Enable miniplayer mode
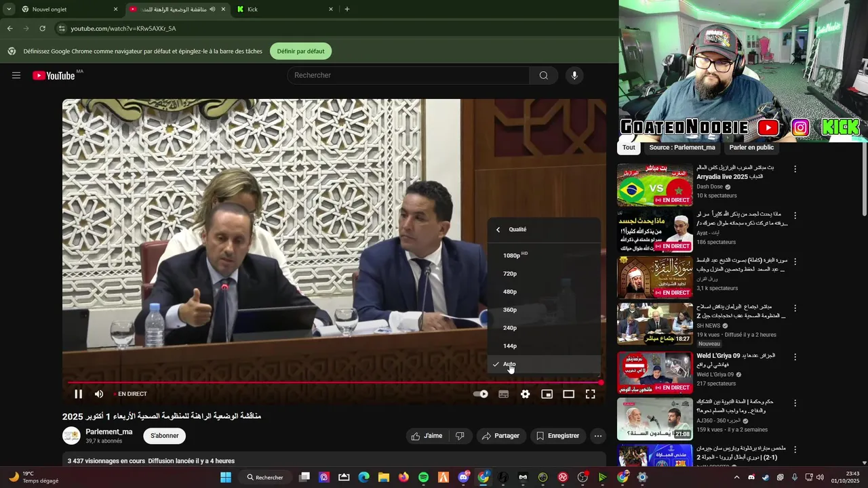Viewport: 868px width, 488px height. tap(547, 394)
